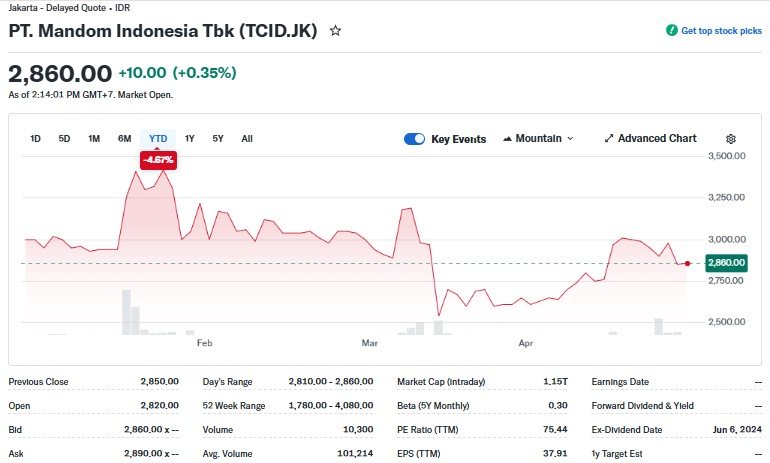This screenshot has height=463, width=770.
Task: Click the red -4.57% key event marker
Action: click(x=158, y=159)
